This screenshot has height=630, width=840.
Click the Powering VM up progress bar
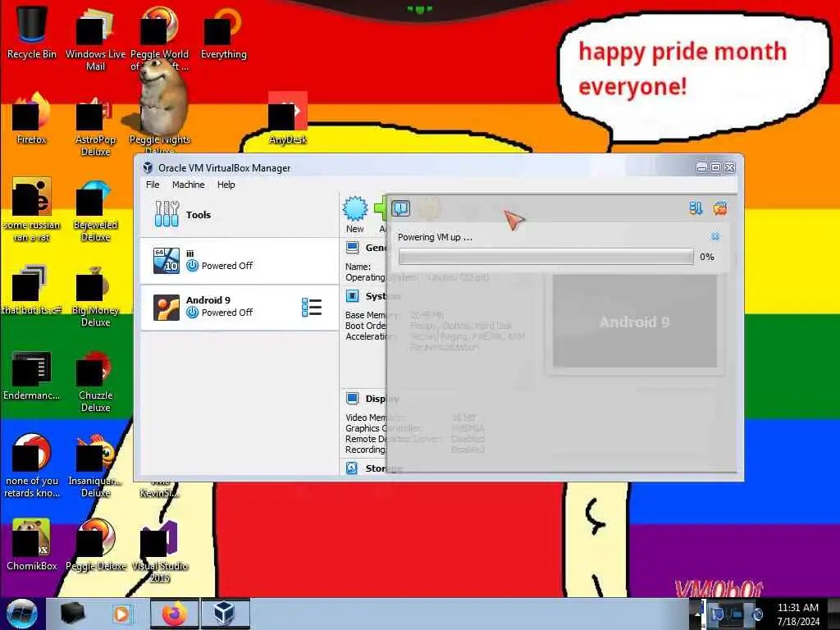point(546,257)
